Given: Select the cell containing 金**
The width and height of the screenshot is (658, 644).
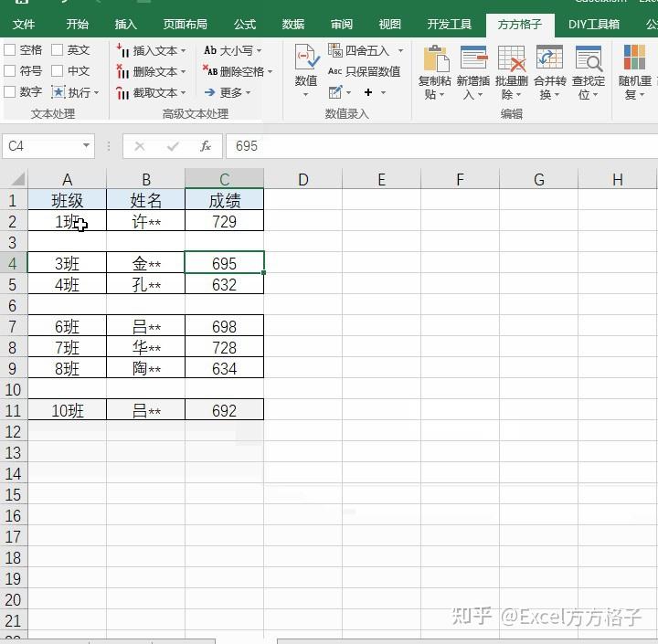Looking at the screenshot, I should click(146, 263).
